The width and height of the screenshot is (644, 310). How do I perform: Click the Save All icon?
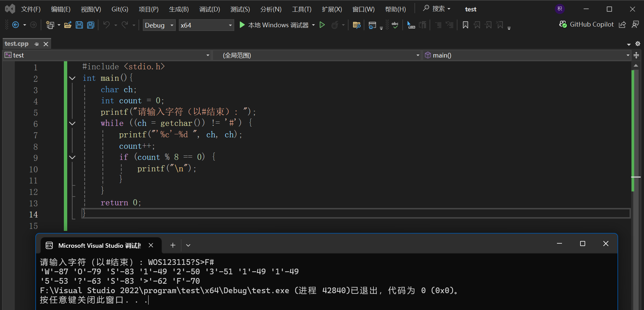(91, 25)
